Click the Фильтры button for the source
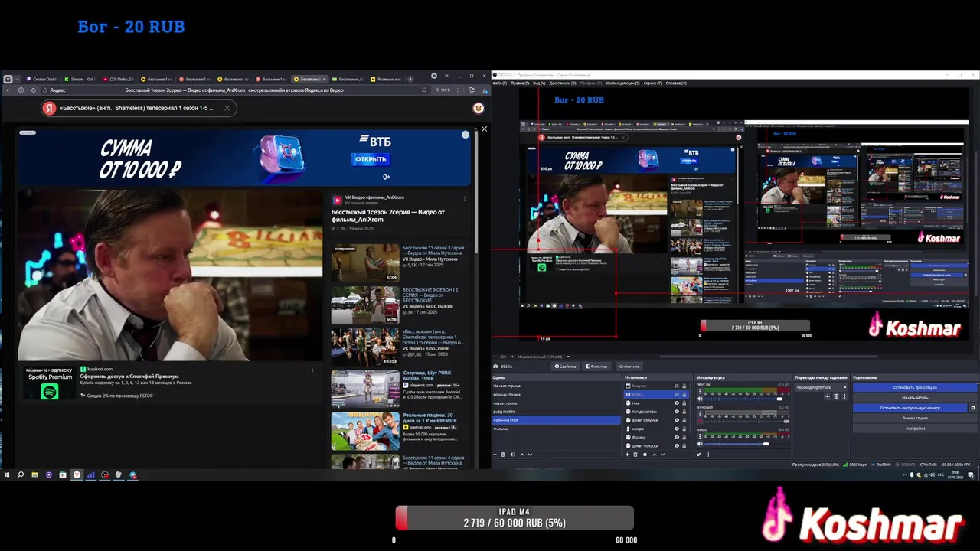Image resolution: width=980 pixels, height=551 pixels. point(596,366)
